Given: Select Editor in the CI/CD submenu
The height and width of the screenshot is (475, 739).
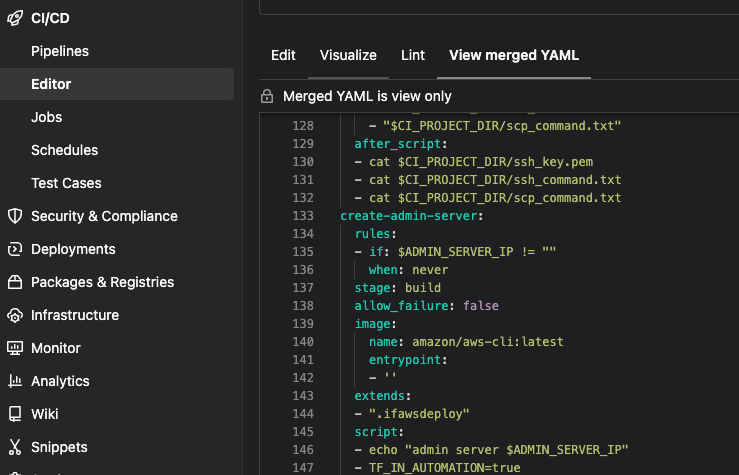Looking at the screenshot, I should coord(51,84).
